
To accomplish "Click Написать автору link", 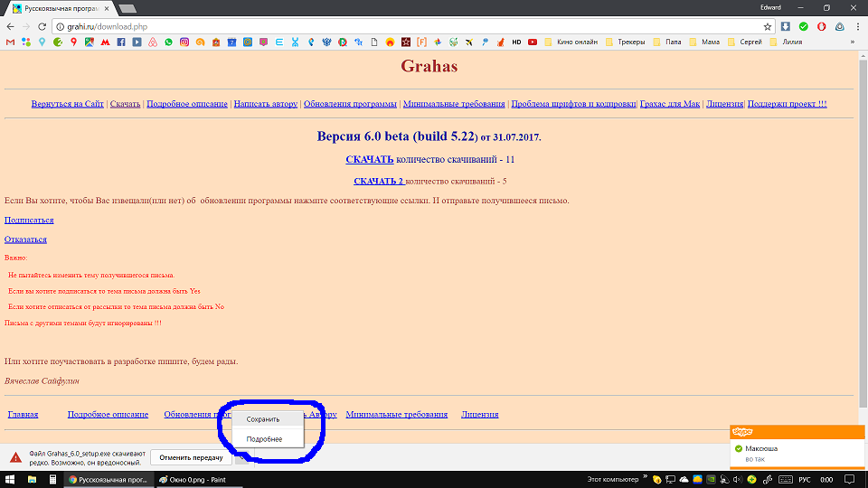I will pos(266,103).
